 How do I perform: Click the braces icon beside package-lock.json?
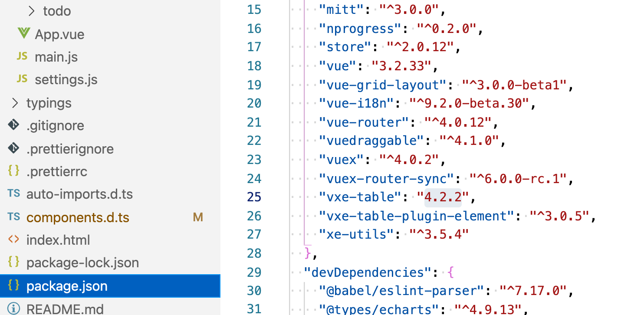[13, 262]
